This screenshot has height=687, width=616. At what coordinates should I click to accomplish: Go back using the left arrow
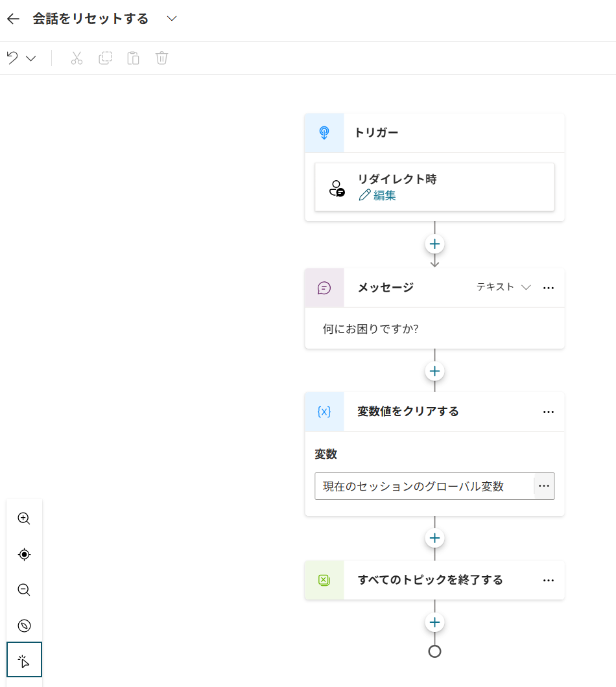[x=14, y=19]
